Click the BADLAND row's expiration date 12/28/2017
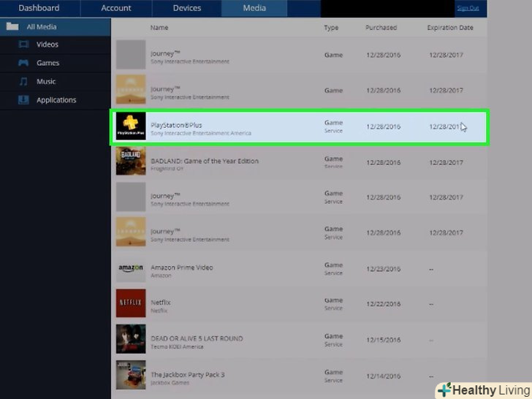 click(x=446, y=162)
